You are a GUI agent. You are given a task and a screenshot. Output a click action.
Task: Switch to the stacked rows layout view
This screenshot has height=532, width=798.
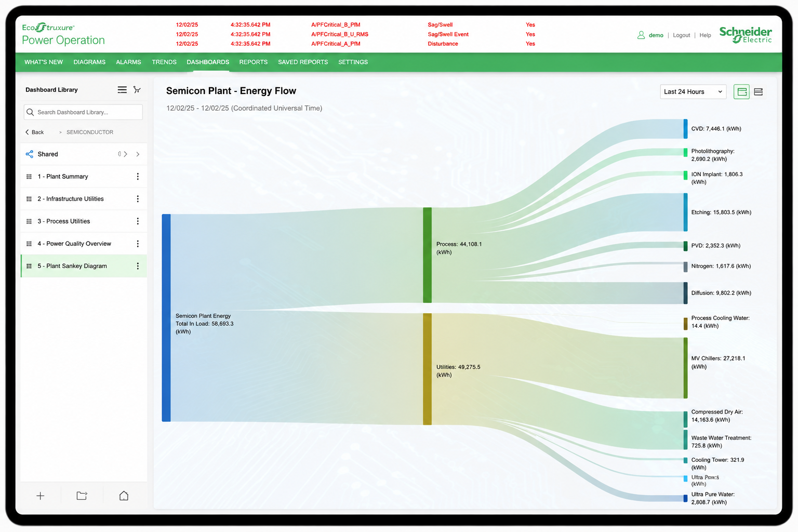pos(759,92)
